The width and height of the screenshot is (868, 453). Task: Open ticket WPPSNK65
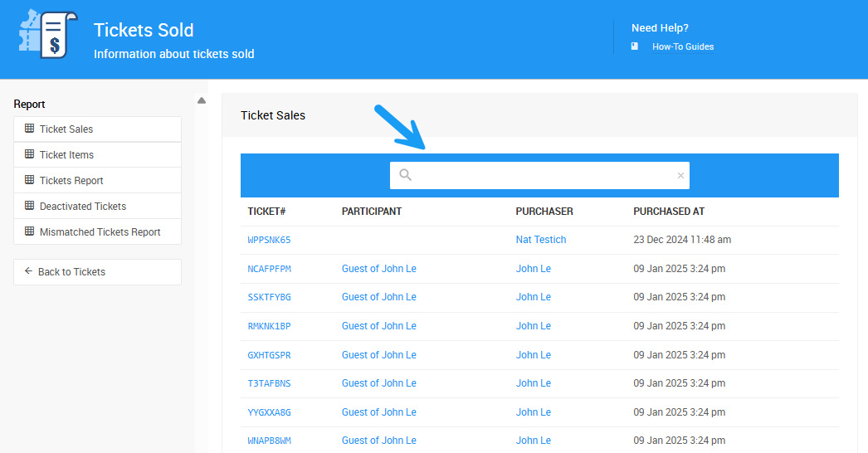click(x=269, y=240)
